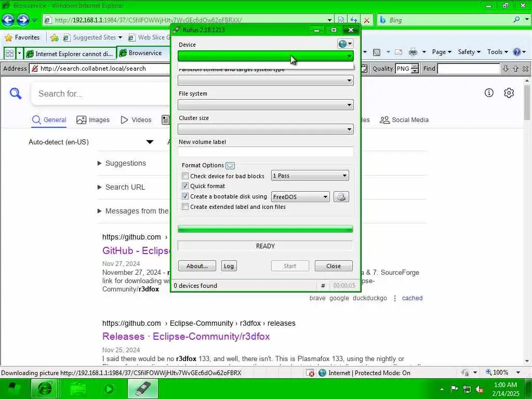Click the Stop loading red X icon

[366, 20]
